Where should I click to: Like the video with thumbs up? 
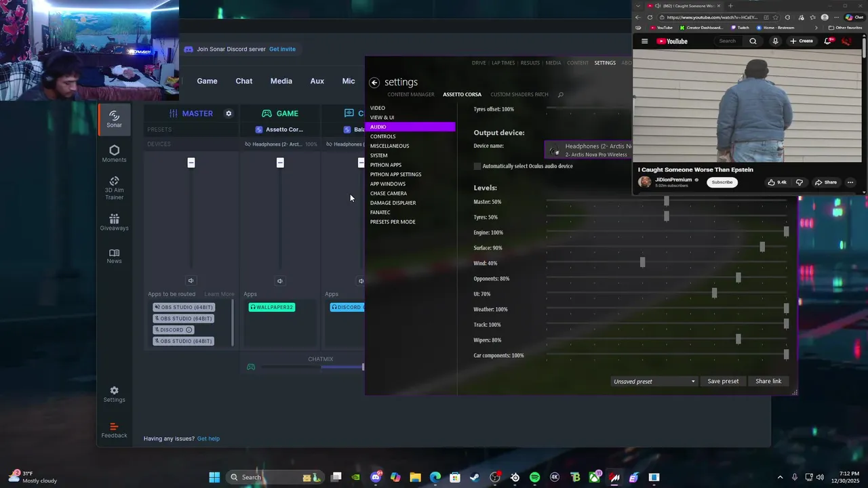pyautogui.click(x=776, y=182)
